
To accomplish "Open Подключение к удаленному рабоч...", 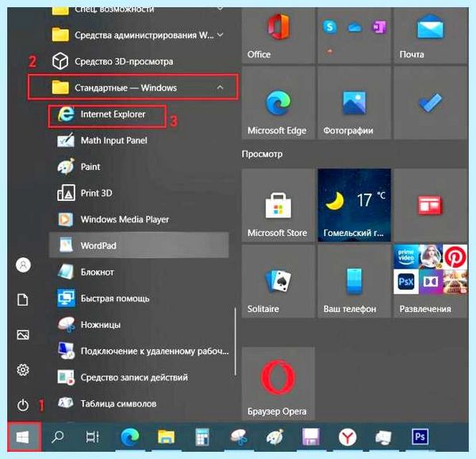I will 139,351.
